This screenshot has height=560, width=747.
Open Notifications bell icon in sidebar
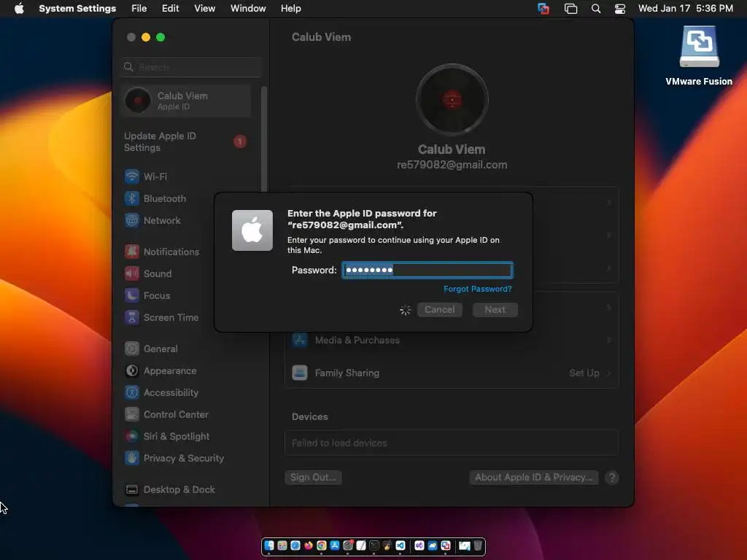[132, 252]
